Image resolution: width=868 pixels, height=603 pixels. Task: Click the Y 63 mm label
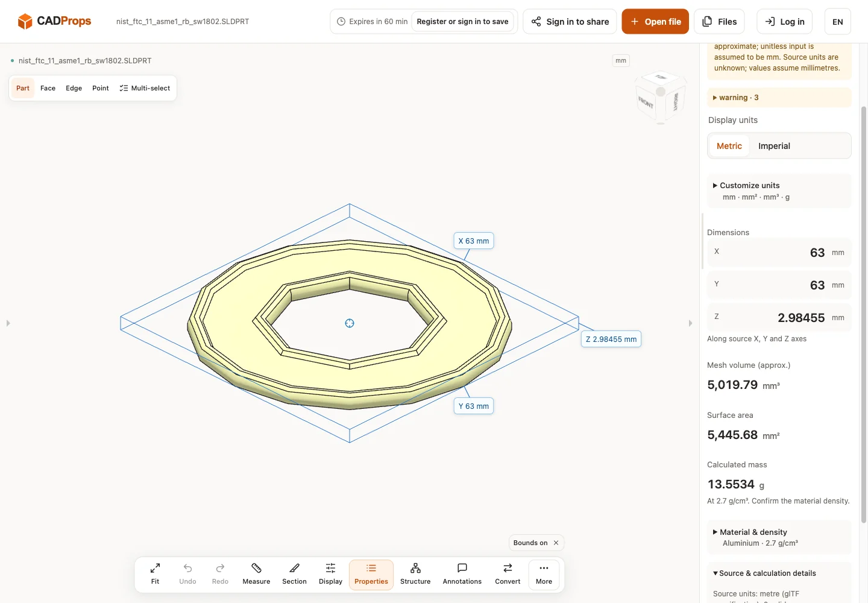tap(474, 406)
